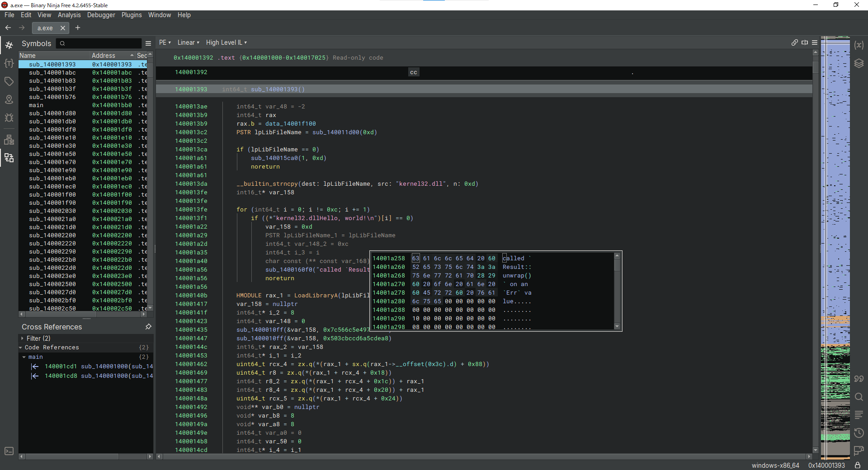Screen dimensions: 868x470
Task: Click hex byte 63 at 14001a258
Action: coord(415,258)
